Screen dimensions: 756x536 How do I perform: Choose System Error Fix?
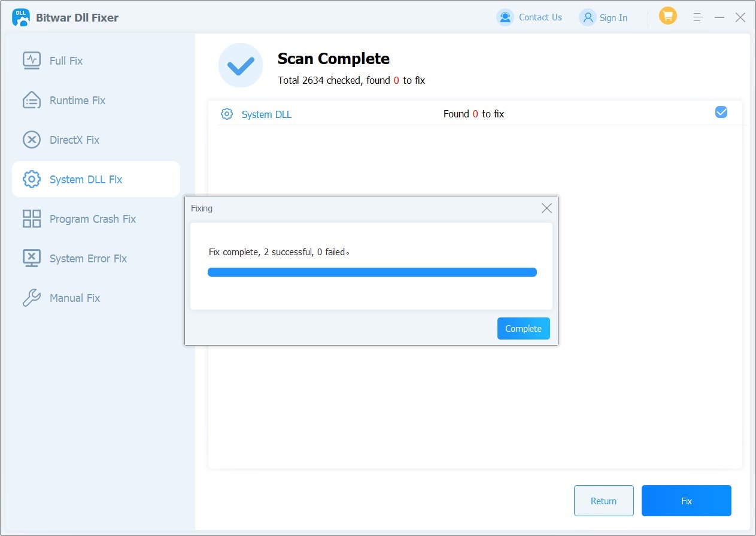click(96, 258)
